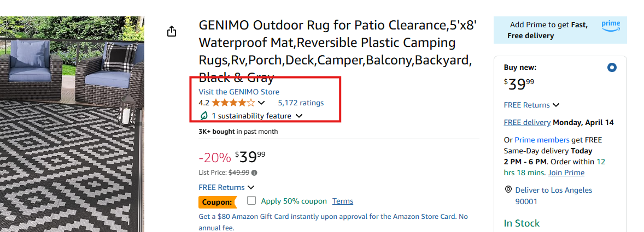The height and width of the screenshot is (232, 644).
Task: Expand the rating breakdown chevron next to stars
Action: pyautogui.click(x=261, y=103)
